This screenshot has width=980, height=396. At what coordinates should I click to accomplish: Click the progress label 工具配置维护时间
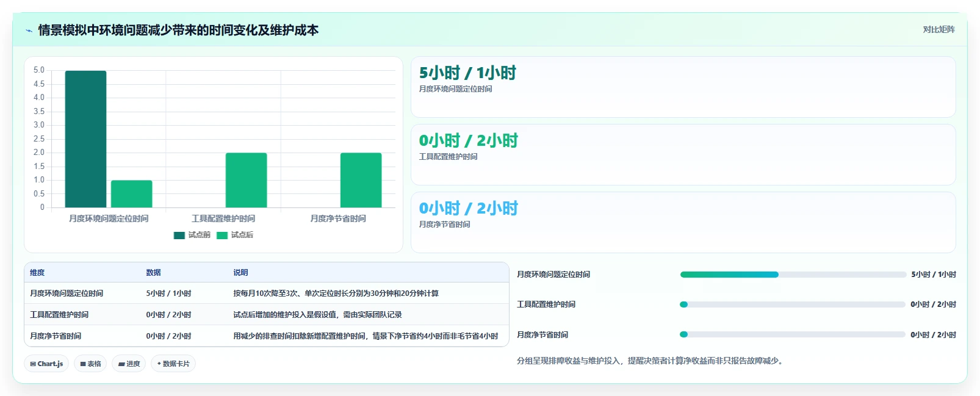coord(546,304)
